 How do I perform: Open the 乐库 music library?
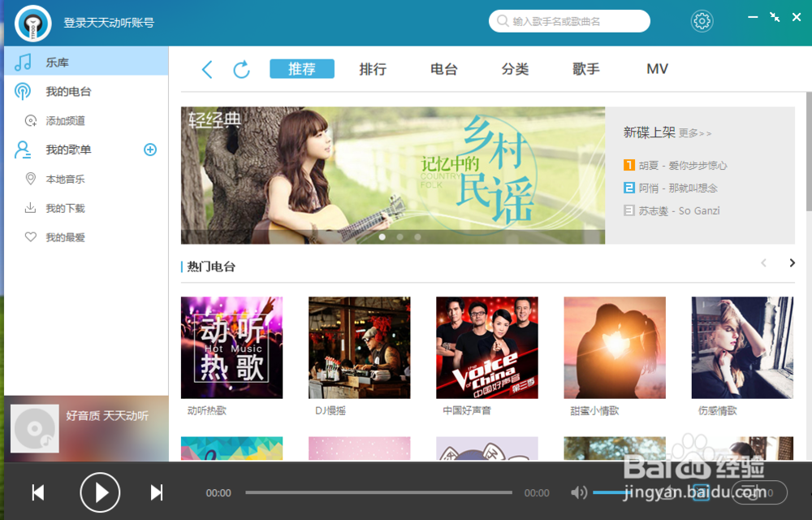point(86,62)
